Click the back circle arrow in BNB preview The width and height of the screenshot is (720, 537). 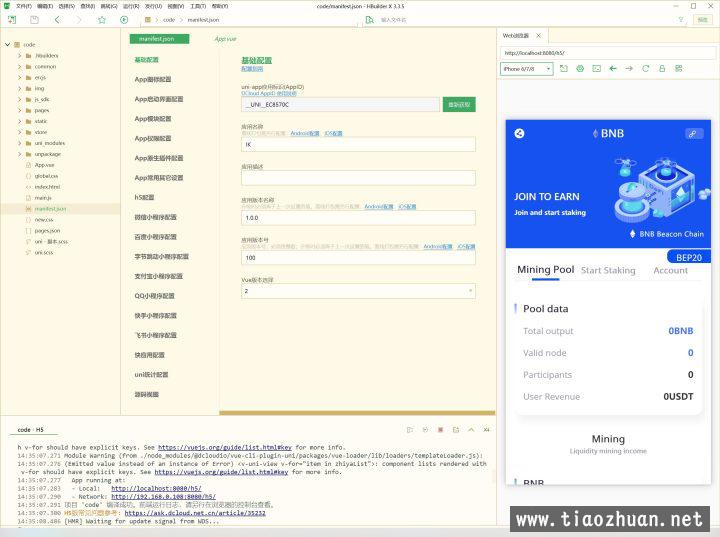tap(519, 133)
